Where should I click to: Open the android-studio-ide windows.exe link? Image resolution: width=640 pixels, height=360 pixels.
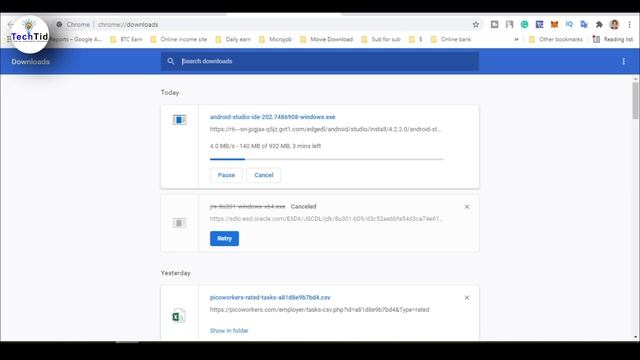click(273, 117)
